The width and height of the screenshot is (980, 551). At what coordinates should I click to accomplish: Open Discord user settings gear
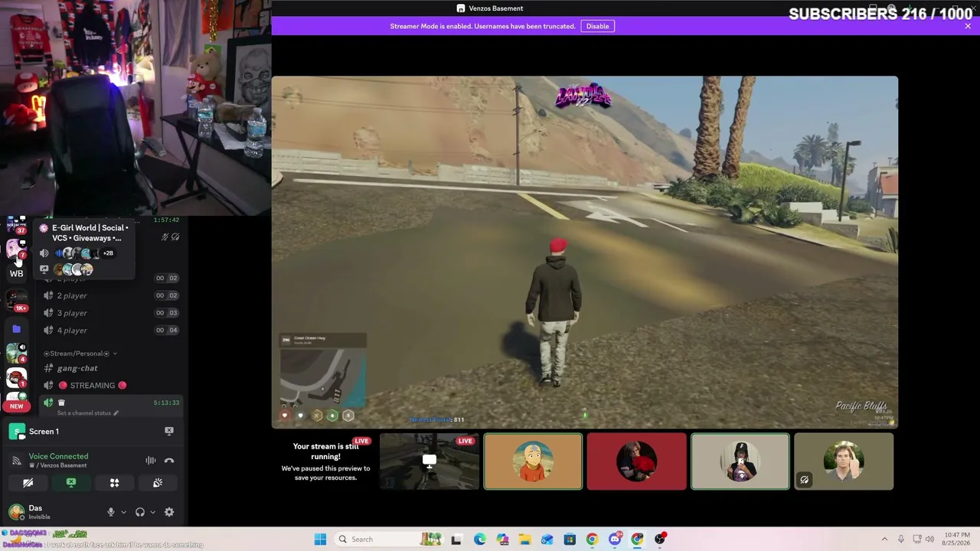pyautogui.click(x=169, y=512)
